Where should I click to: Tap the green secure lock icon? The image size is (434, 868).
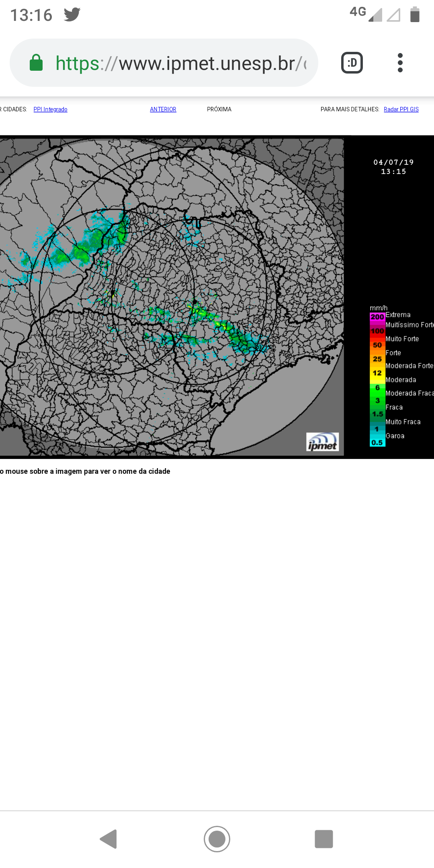pyautogui.click(x=36, y=63)
